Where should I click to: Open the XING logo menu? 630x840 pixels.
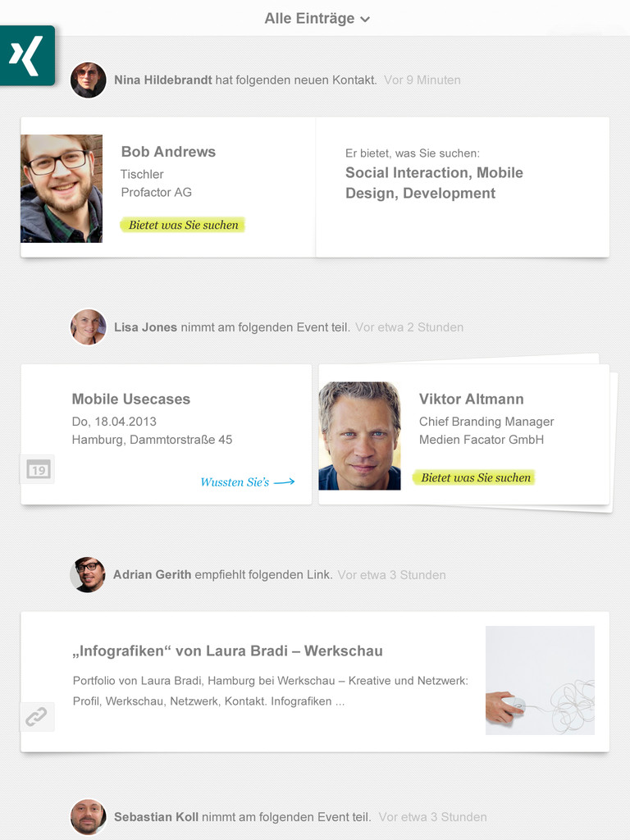26,56
